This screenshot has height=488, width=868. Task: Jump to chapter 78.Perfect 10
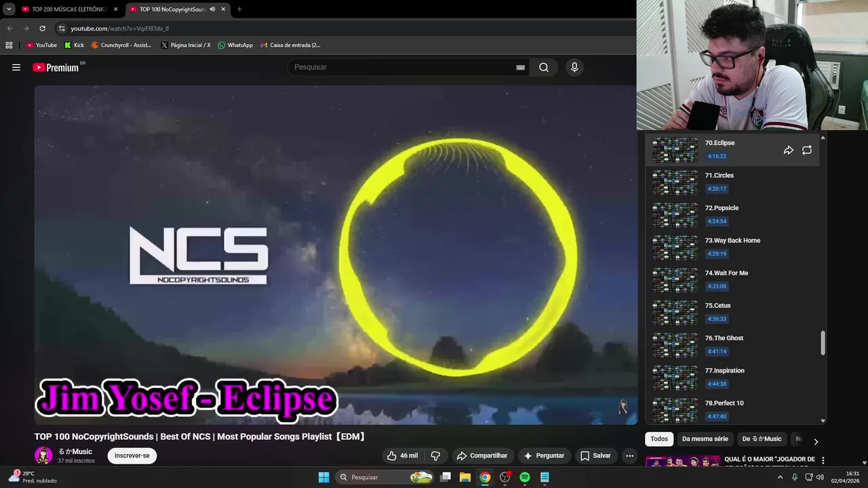tap(732, 410)
